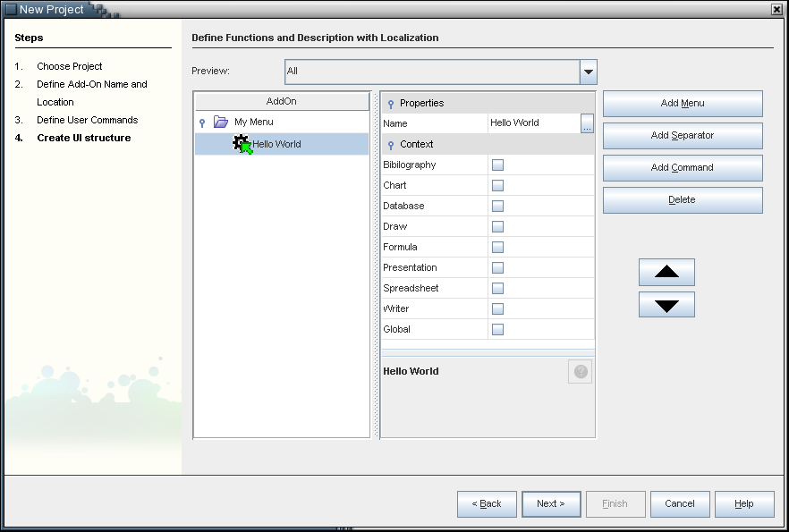Click the Add Menu button
Image resolution: width=789 pixels, height=532 pixels.
tap(682, 104)
